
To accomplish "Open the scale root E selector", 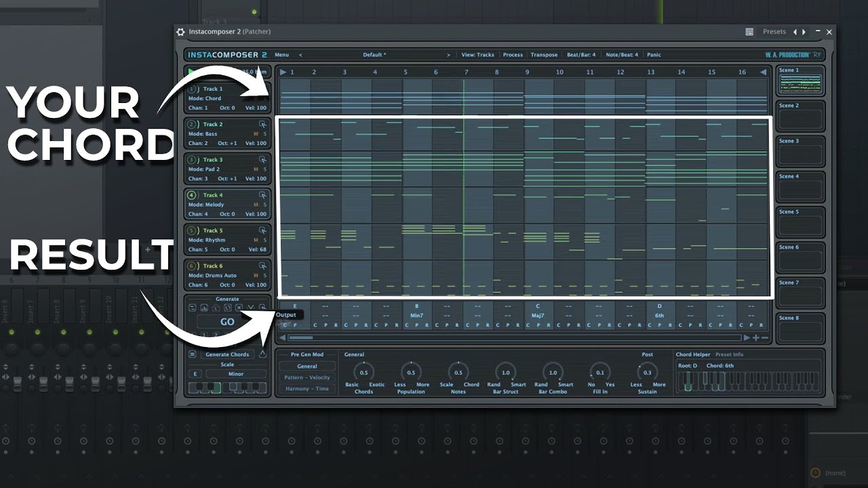I will (x=195, y=373).
